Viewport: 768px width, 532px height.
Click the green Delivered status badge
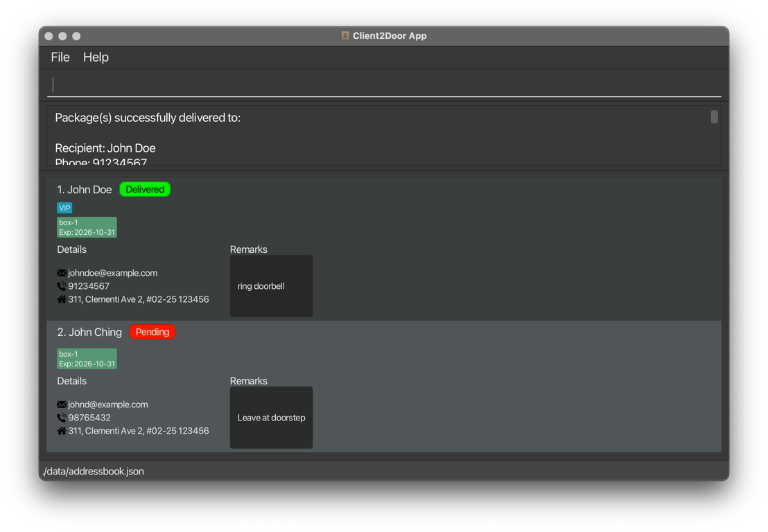(x=145, y=189)
